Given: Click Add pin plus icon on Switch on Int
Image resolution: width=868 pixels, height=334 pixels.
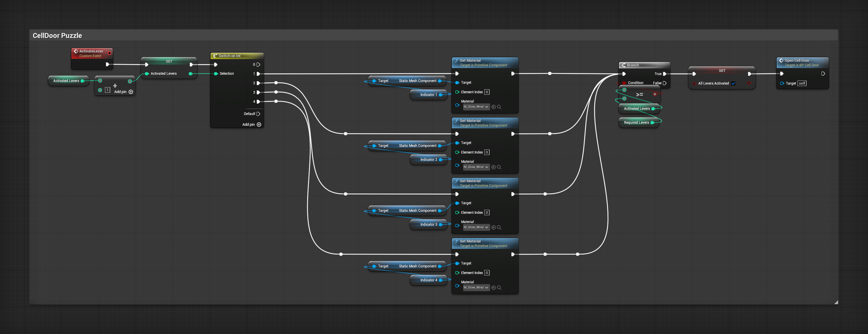Looking at the screenshot, I should (259, 125).
